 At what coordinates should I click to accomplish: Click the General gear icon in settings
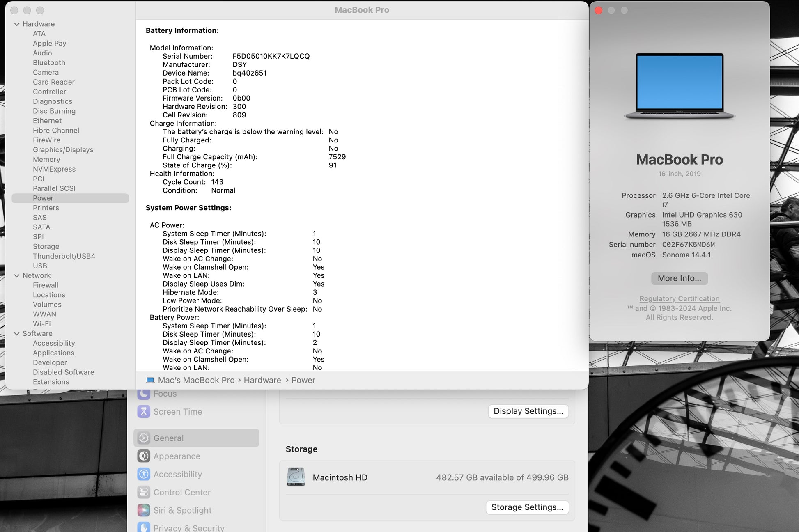coord(144,438)
